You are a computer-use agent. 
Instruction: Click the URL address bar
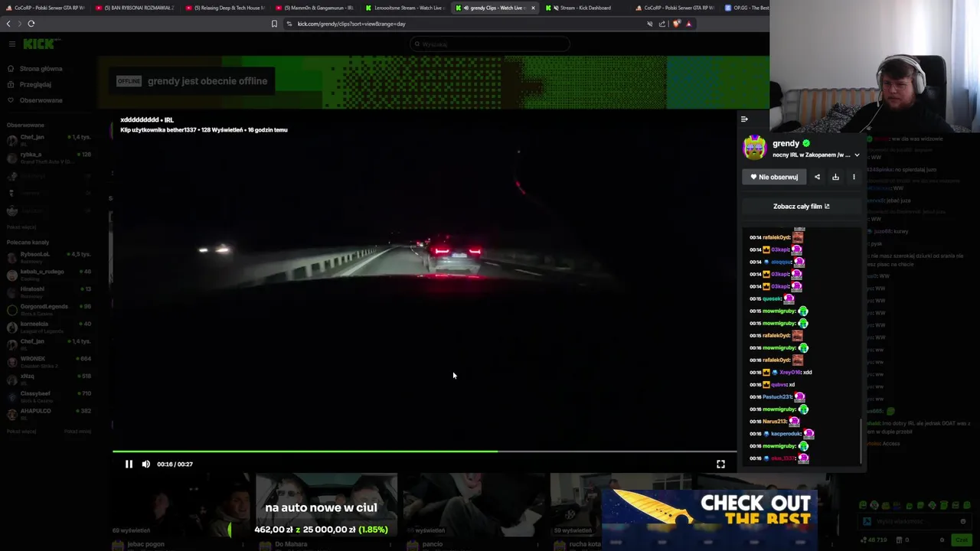point(459,24)
